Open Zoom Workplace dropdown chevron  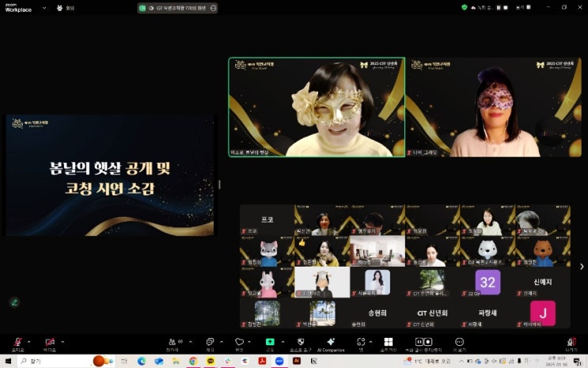[44, 8]
